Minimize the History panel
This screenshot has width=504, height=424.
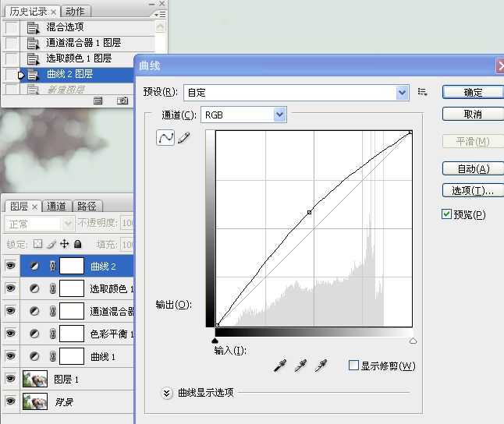(152, 4)
